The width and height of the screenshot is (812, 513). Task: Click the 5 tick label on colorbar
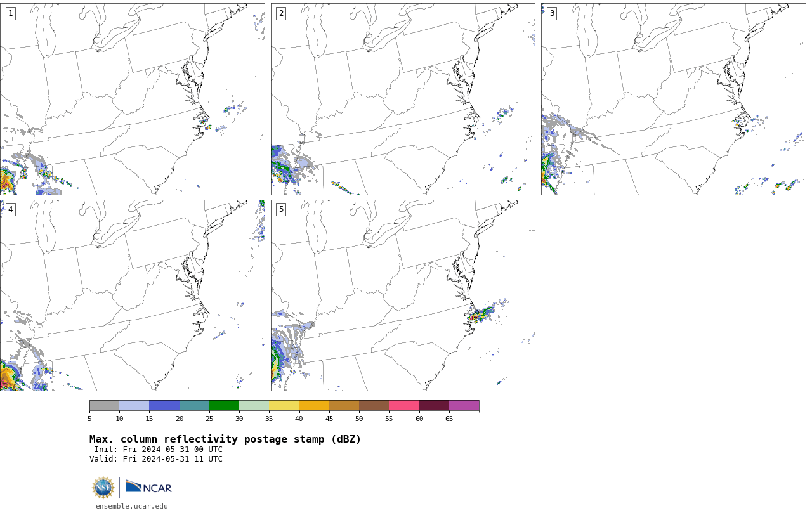pyautogui.click(x=89, y=419)
